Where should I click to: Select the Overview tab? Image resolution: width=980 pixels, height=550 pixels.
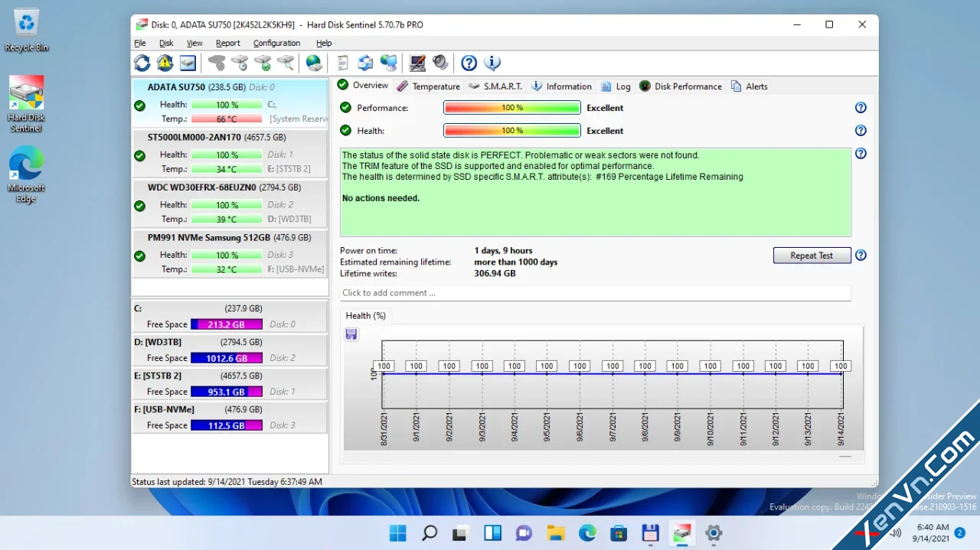click(363, 85)
